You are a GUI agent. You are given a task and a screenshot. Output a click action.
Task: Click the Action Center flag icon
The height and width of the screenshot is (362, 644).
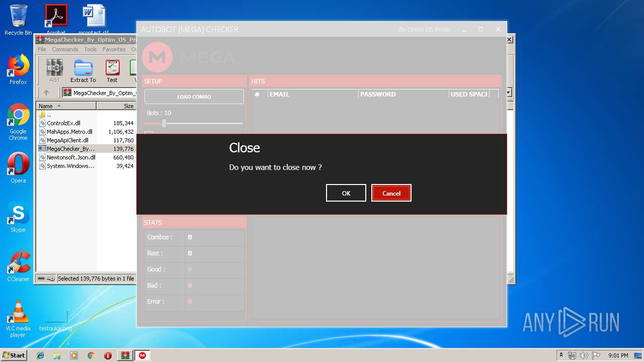(596, 355)
